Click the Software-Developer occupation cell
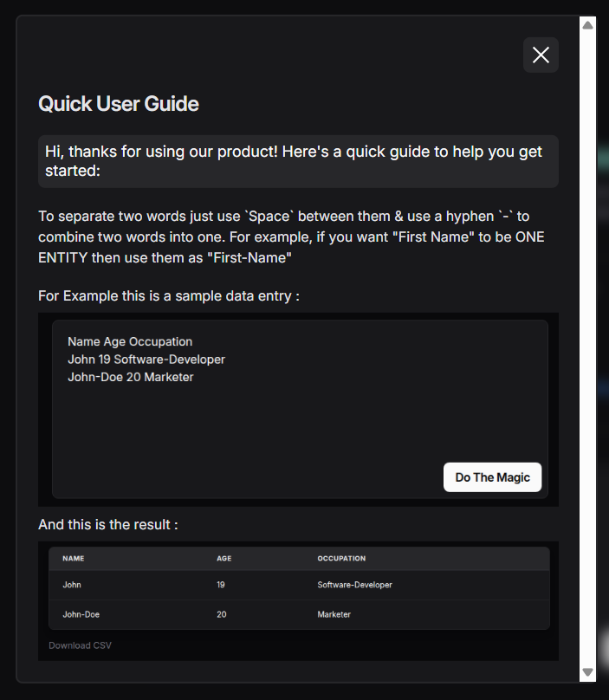The width and height of the screenshot is (609, 700). click(x=354, y=585)
